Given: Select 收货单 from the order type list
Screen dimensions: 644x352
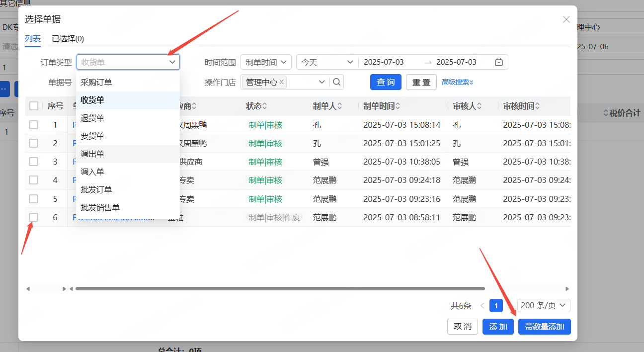Looking at the screenshot, I should click(128, 100).
